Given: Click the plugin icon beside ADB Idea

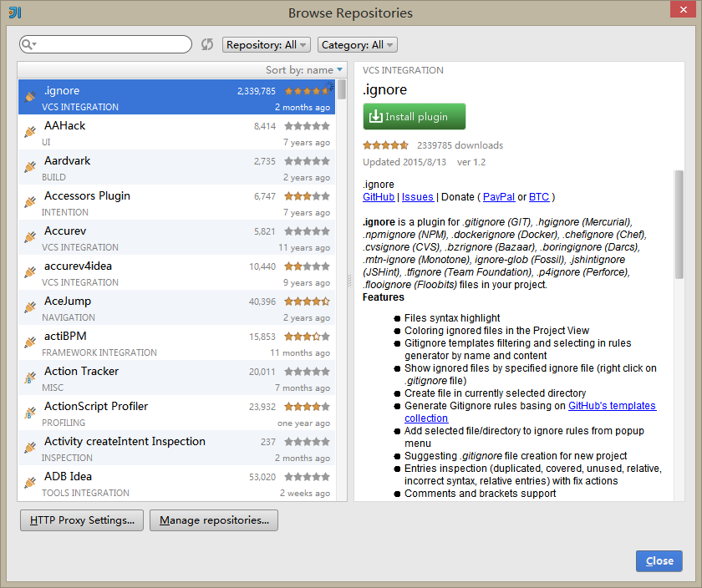Looking at the screenshot, I should (30, 483).
